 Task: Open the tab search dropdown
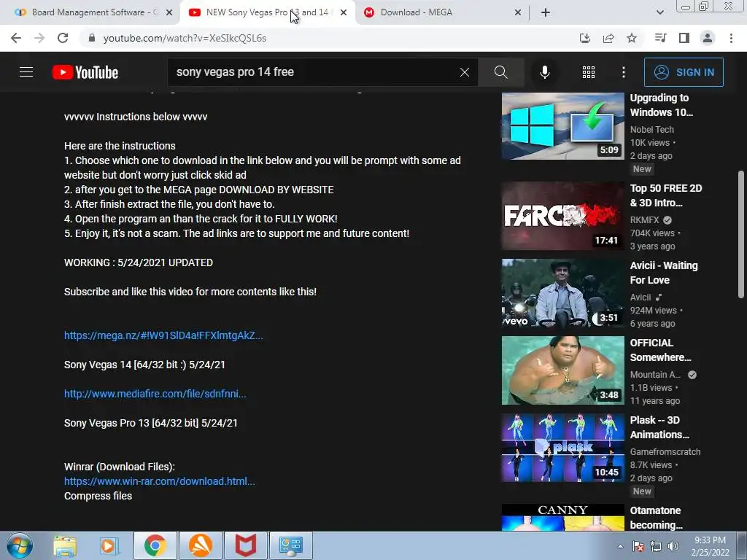tap(659, 12)
